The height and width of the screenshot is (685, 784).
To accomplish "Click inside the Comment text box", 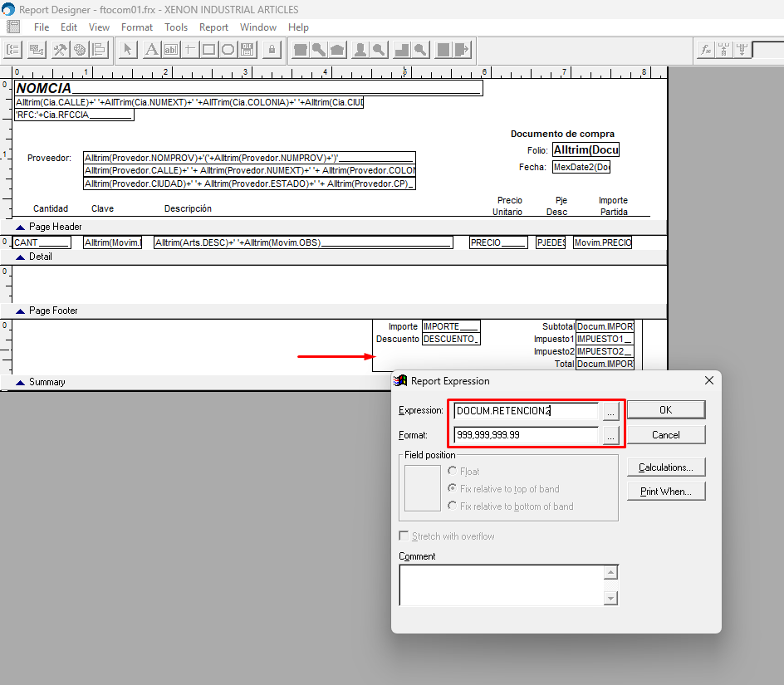I will (x=502, y=585).
